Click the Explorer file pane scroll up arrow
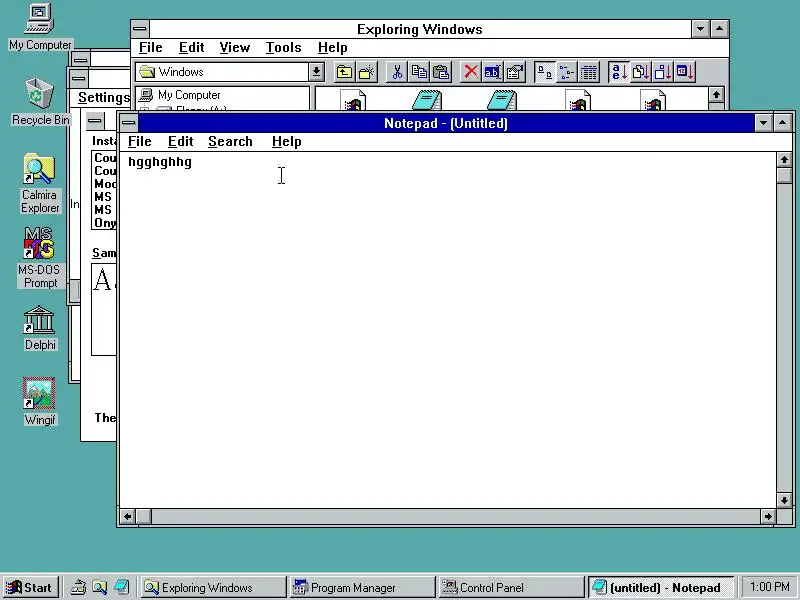 [716, 95]
